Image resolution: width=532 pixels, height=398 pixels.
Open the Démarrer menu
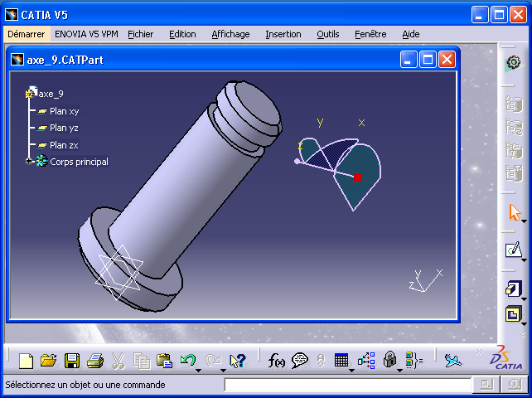[27, 34]
